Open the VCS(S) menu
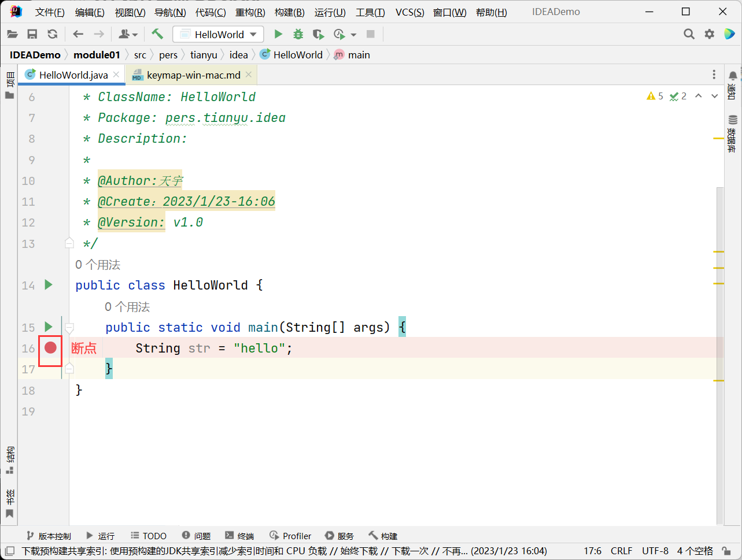This screenshot has width=742, height=560. (x=409, y=12)
